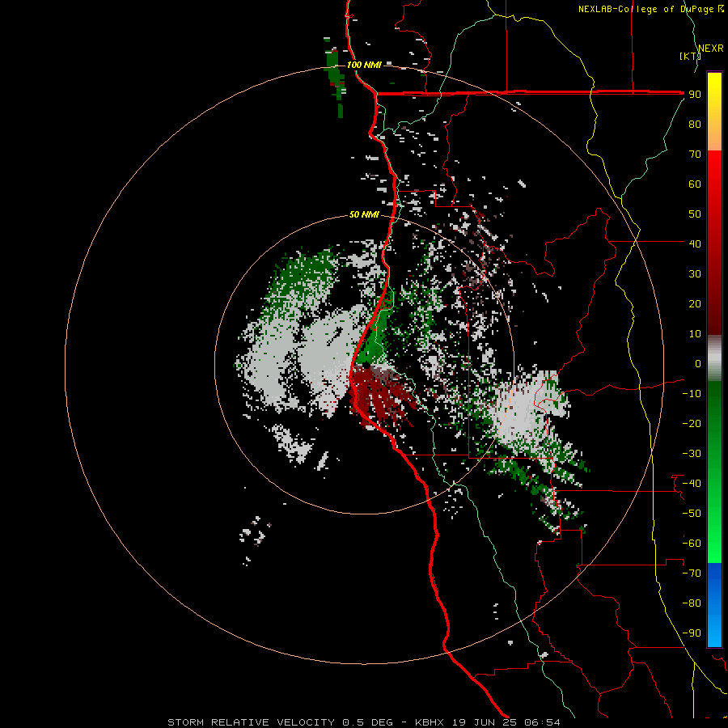This screenshot has height=728, width=728.
Task: Click the -90 scale label
Action: [x=692, y=633]
